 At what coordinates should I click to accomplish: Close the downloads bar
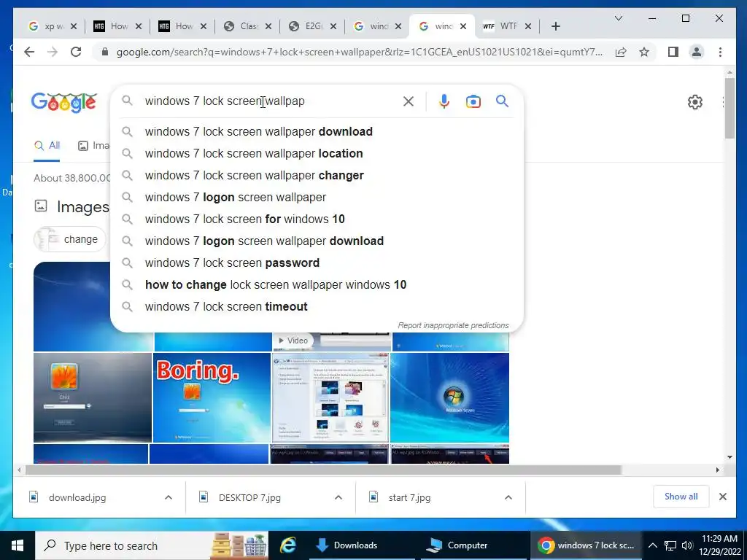click(723, 497)
